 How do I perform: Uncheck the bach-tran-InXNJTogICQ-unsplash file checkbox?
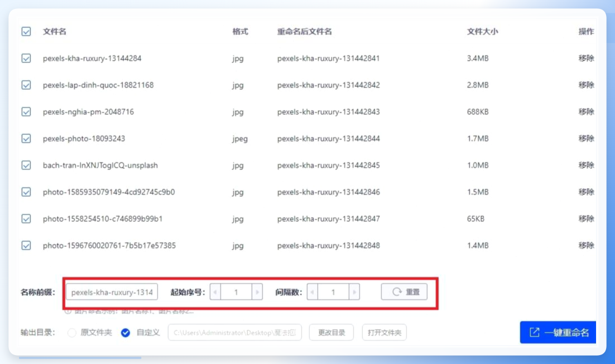[26, 166]
